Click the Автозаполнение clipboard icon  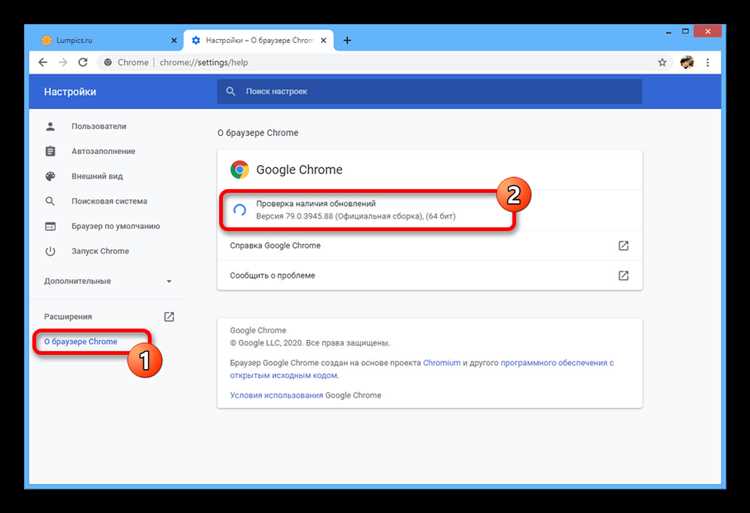click(50, 151)
